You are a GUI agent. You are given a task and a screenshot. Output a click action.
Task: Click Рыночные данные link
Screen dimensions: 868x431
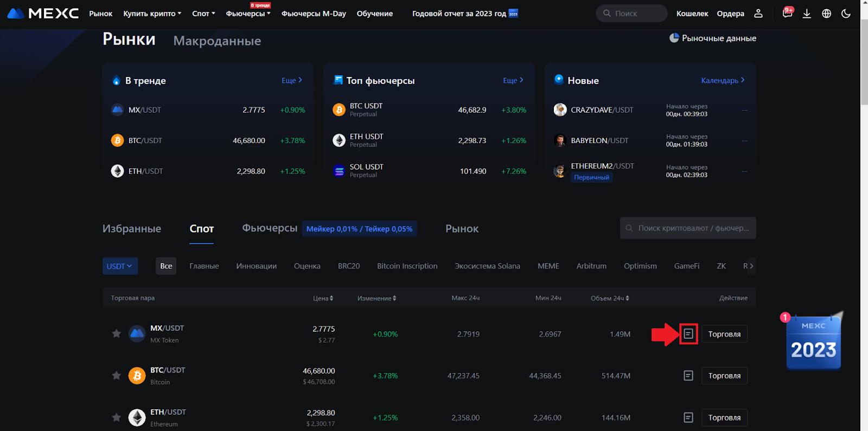[713, 38]
